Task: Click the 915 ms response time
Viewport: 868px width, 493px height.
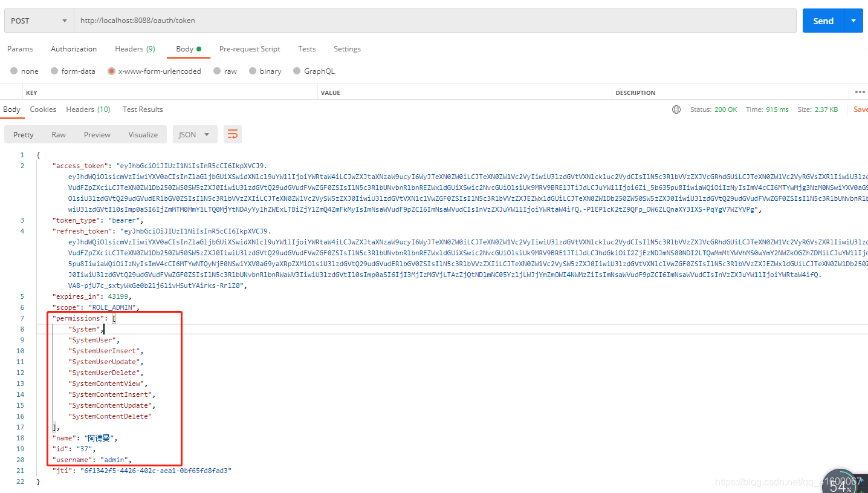Action: [x=777, y=109]
